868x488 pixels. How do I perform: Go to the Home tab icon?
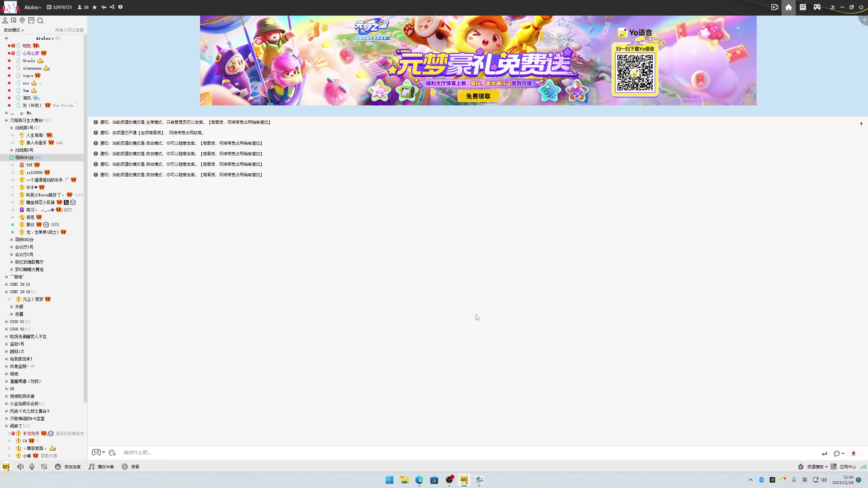coord(789,7)
